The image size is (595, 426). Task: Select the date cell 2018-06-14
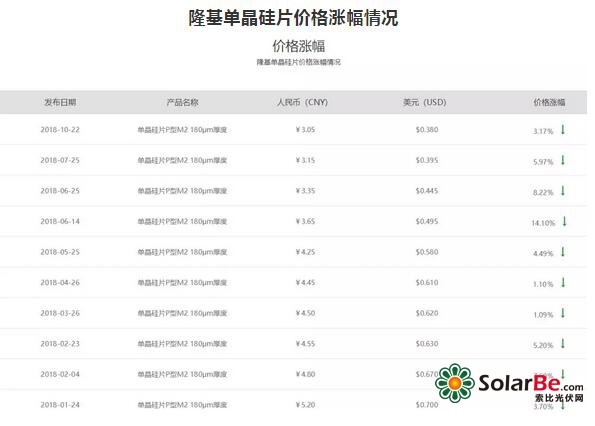point(60,221)
